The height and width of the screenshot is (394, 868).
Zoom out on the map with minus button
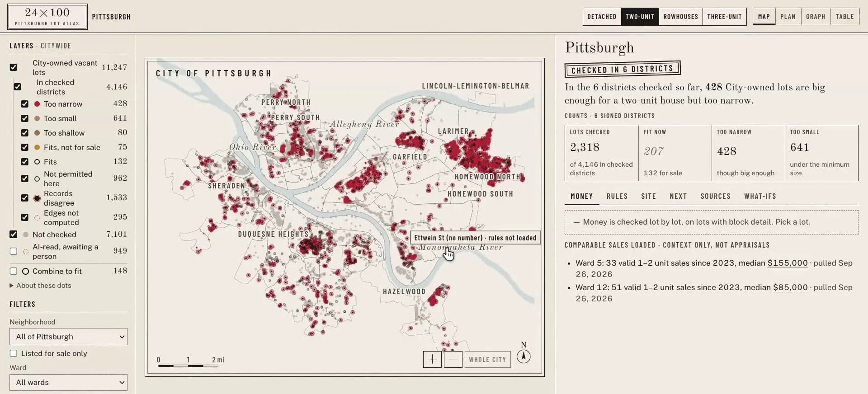point(453,359)
